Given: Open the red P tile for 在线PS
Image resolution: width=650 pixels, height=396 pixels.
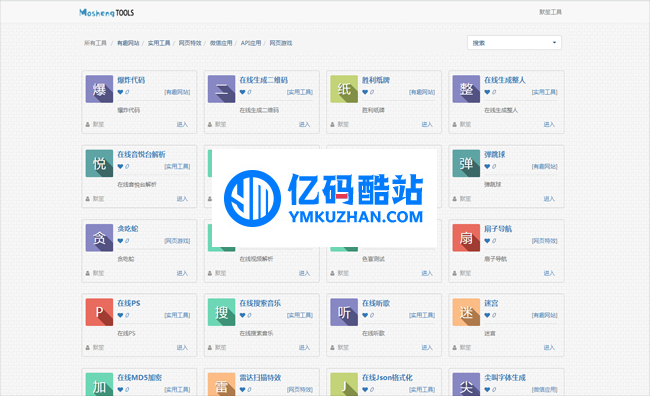Looking at the screenshot, I should (x=99, y=312).
